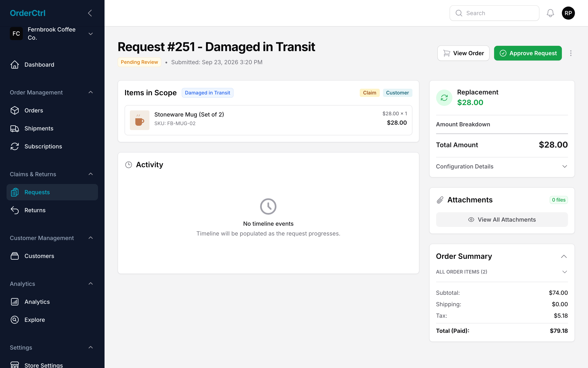The width and height of the screenshot is (588, 368).
Task: Click the Analytics chart icon
Action: tap(14, 302)
